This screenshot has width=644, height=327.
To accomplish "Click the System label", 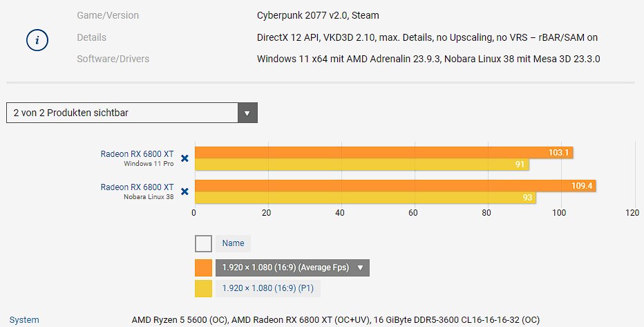I will click(24, 320).
